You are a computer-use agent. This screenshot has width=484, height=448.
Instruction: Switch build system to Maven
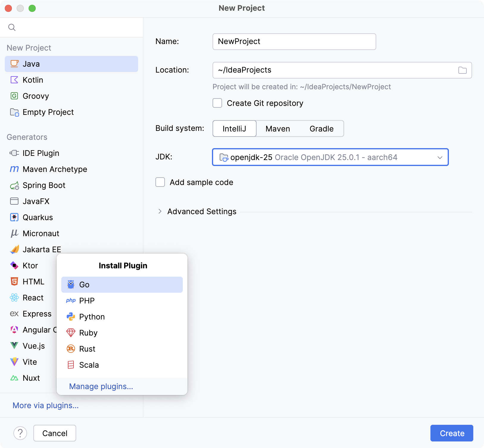tap(277, 129)
